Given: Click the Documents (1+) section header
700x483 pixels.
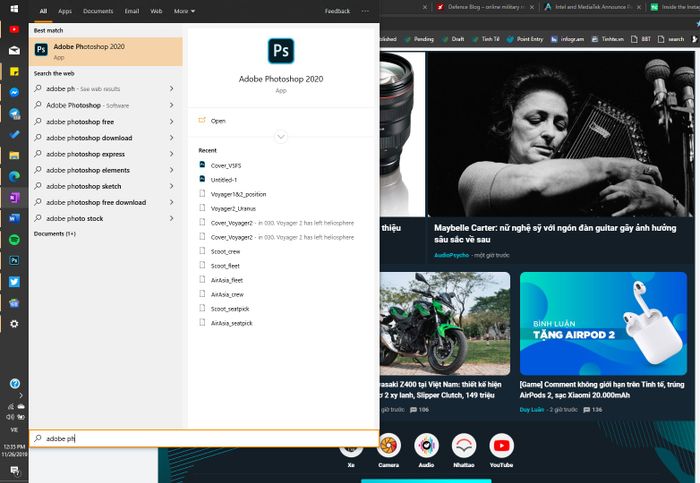Looking at the screenshot, I should point(55,234).
